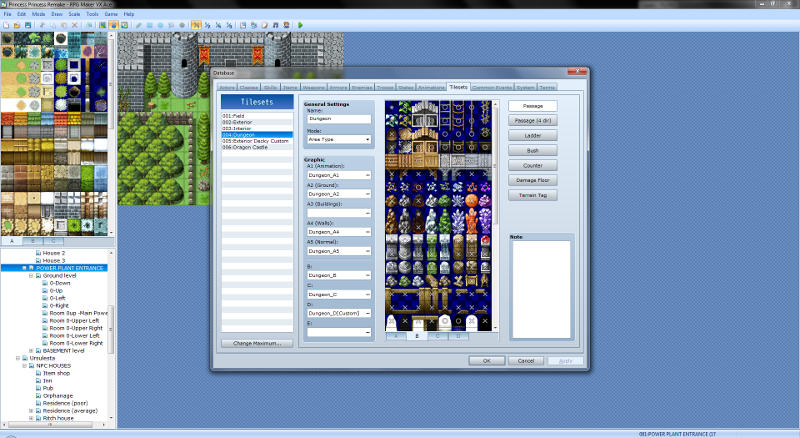Screen dimensions: 800x438
Task: Select the Ellipse drawing tool
Action: click(x=160, y=25)
